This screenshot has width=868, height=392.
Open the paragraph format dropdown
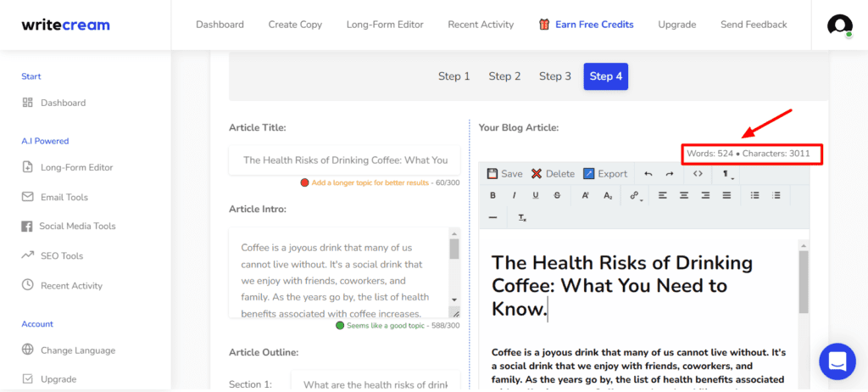727,174
